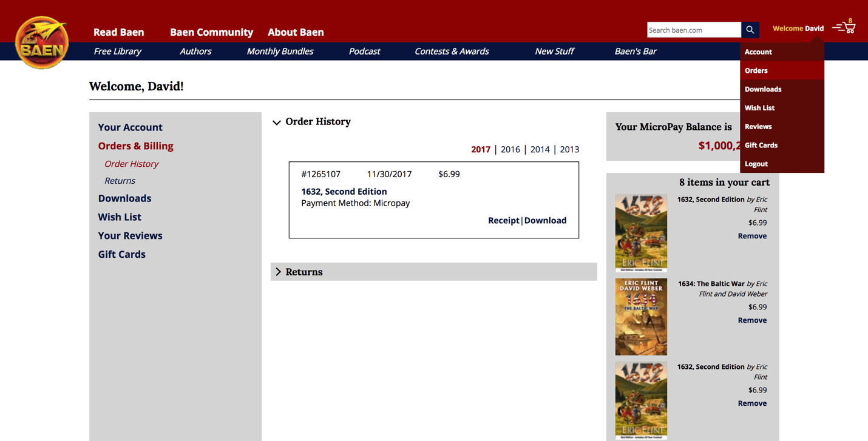868x441 pixels.
Task: Click the search magnifier button
Action: click(x=750, y=30)
